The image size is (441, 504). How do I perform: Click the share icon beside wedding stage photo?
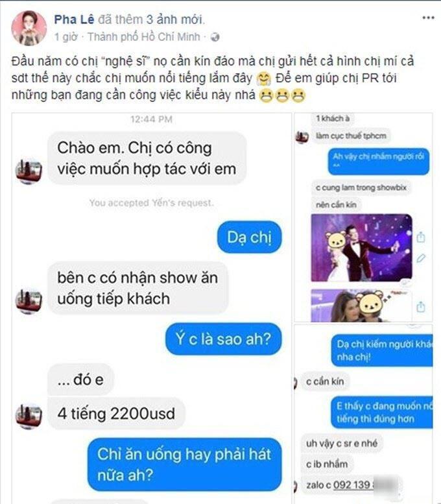[x=421, y=237]
